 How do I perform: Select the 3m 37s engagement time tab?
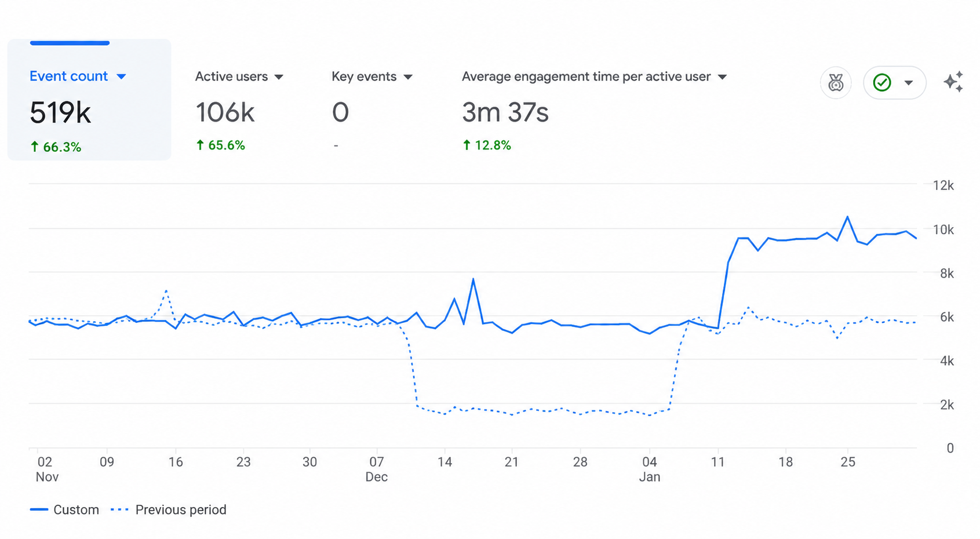coord(594,110)
